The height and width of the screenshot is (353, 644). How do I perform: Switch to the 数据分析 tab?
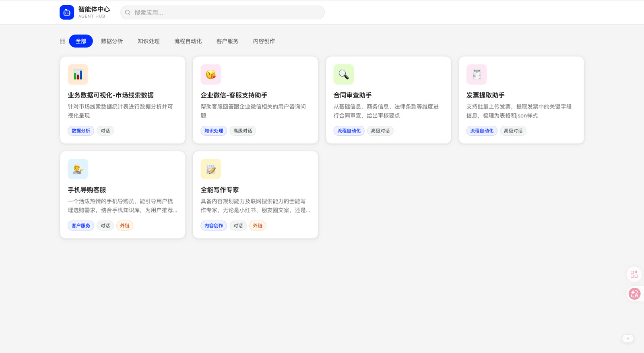[112, 41]
